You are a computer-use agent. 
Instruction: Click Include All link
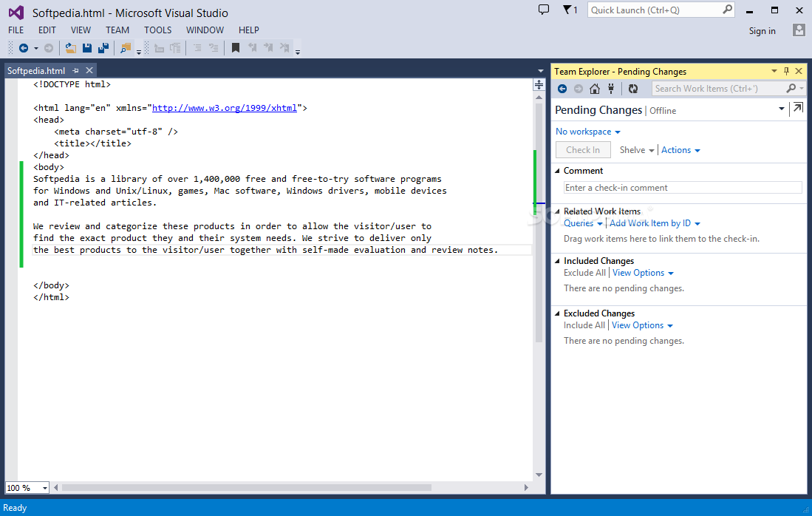[x=584, y=325]
